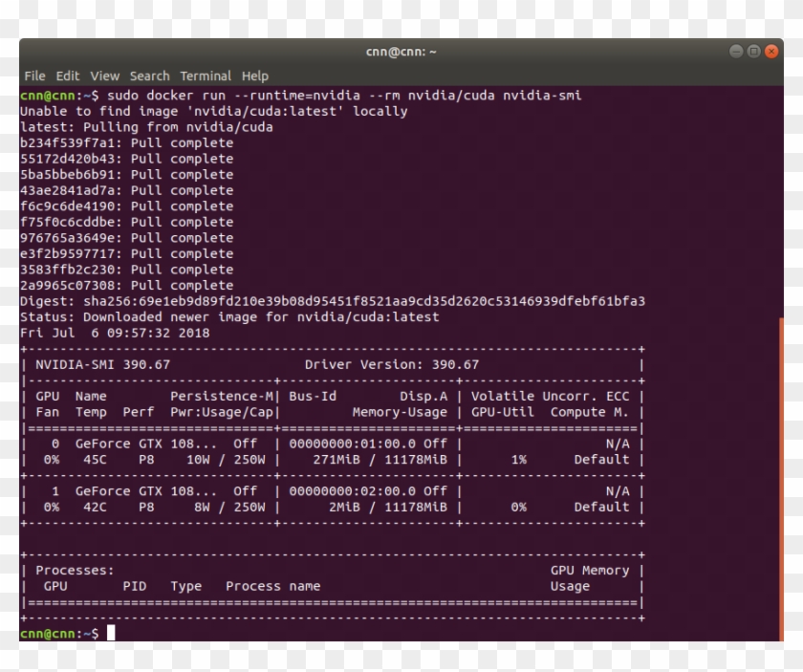
Task: Click the 3583ffb2c230 pull complete line
Action: (x=126, y=270)
